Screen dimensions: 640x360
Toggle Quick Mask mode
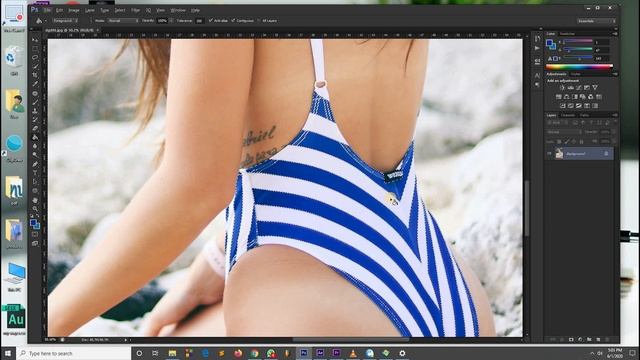coord(35,235)
